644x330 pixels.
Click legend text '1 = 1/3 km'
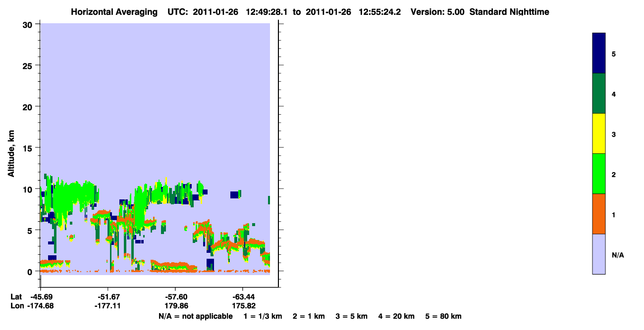pyautogui.click(x=263, y=316)
